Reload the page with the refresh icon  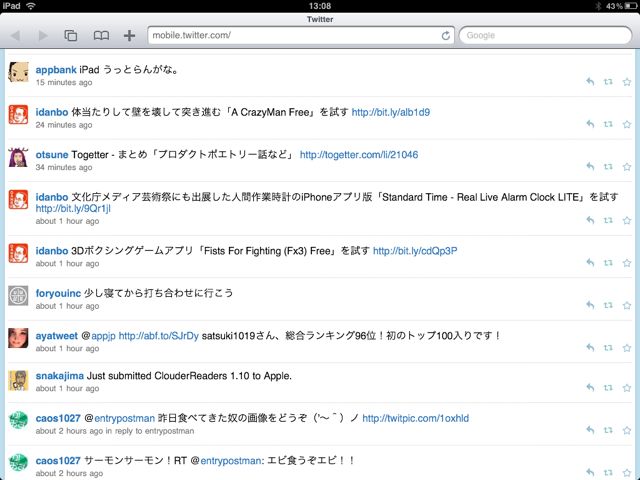tap(446, 36)
